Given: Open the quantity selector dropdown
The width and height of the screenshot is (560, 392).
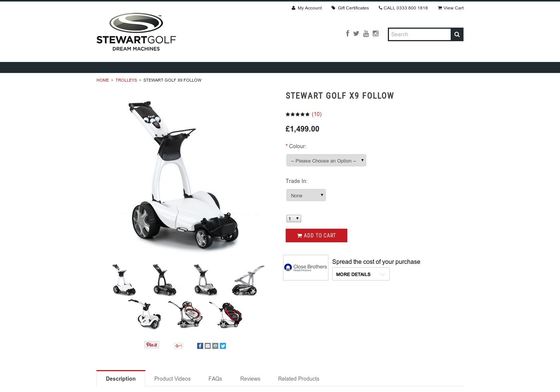Looking at the screenshot, I should (294, 218).
